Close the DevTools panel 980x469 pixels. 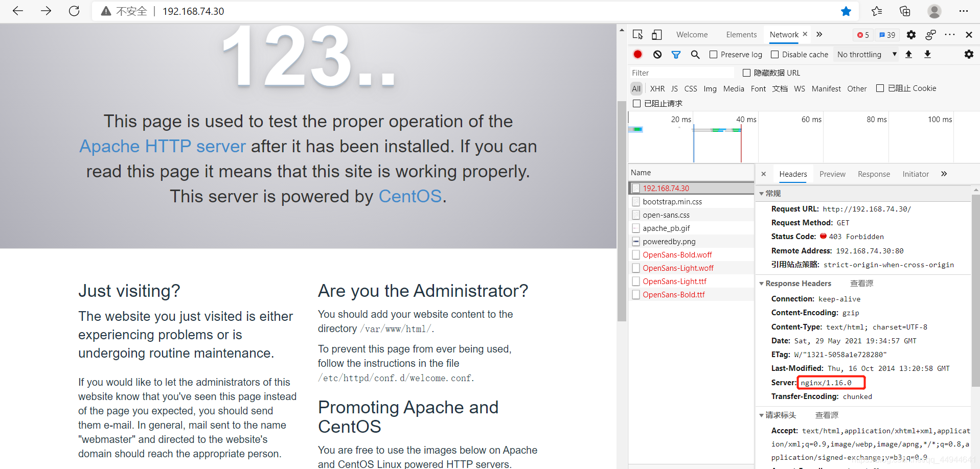[x=969, y=34]
